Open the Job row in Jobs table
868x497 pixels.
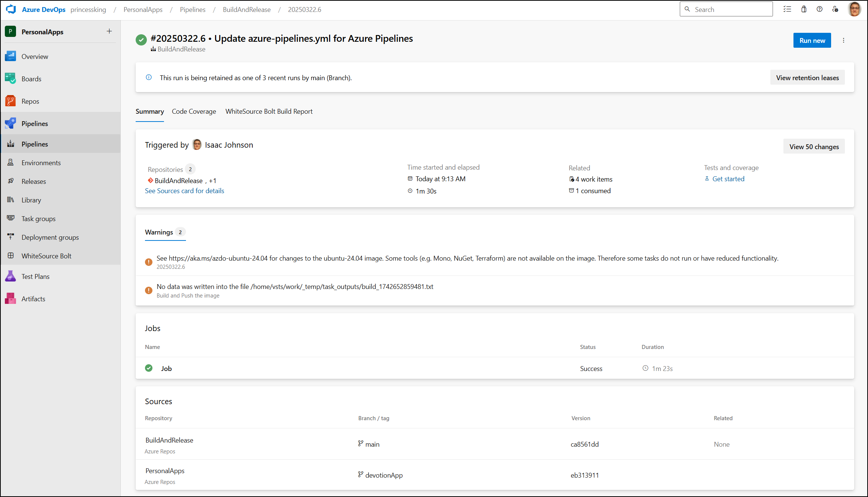495,368
